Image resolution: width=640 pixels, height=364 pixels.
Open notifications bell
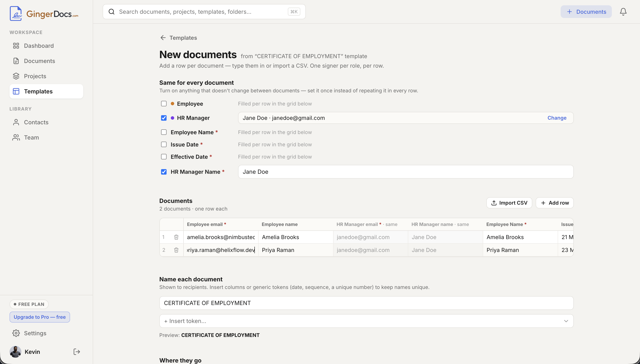pos(623,12)
